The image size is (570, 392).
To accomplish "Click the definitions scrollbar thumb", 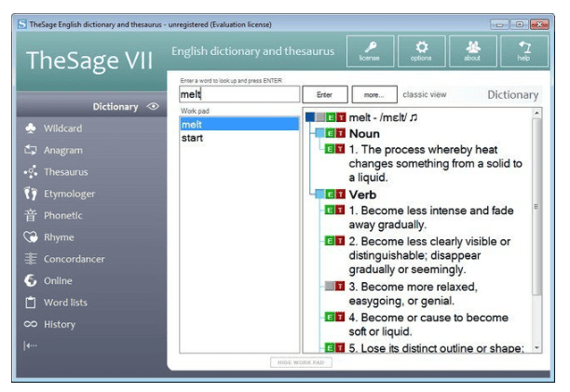I will [536, 207].
